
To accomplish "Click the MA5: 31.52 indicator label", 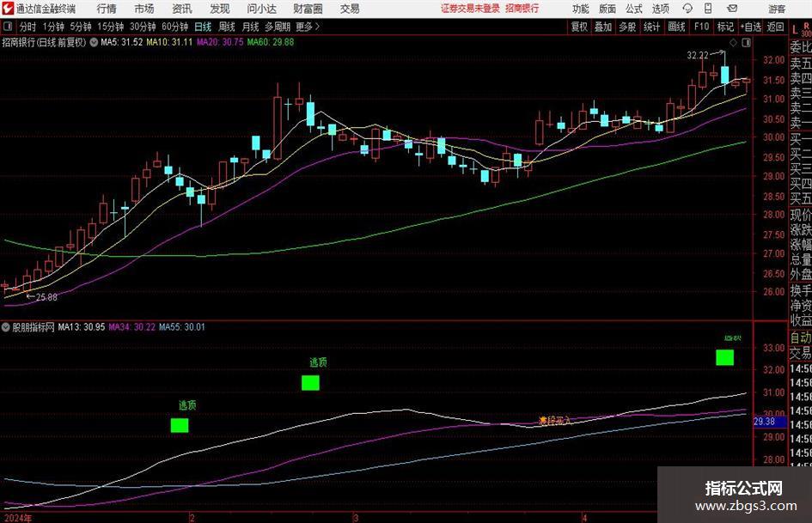I will pyautogui.click(x=121, y=42).
